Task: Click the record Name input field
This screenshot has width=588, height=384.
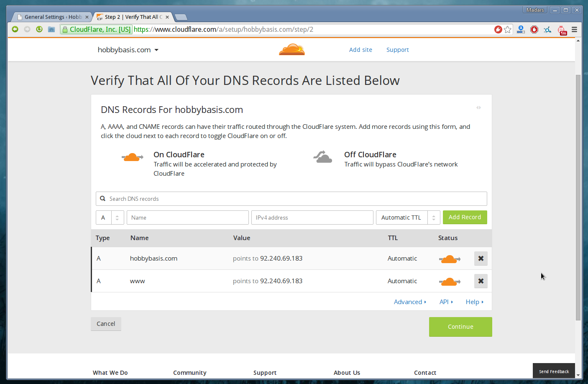Action: click(x=188, y=218)
